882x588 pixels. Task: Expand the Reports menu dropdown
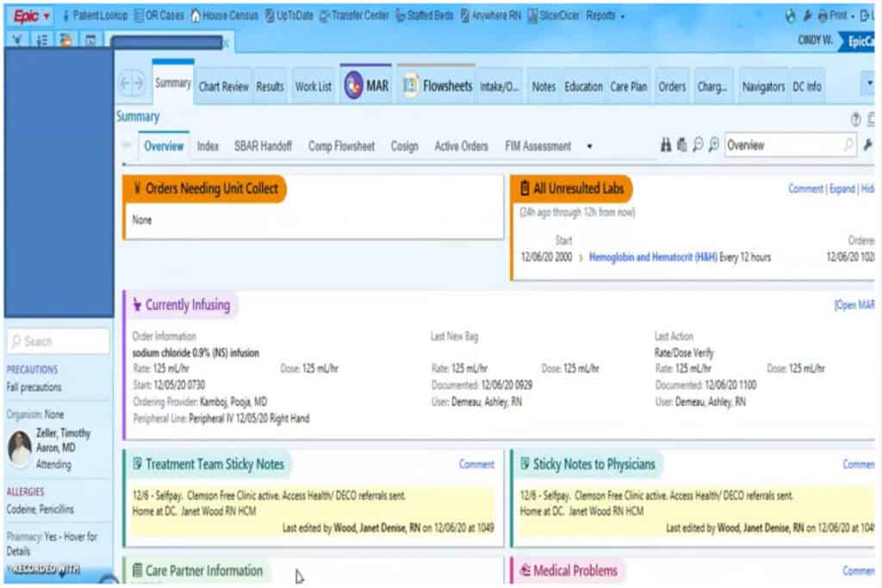pos(606,15)
